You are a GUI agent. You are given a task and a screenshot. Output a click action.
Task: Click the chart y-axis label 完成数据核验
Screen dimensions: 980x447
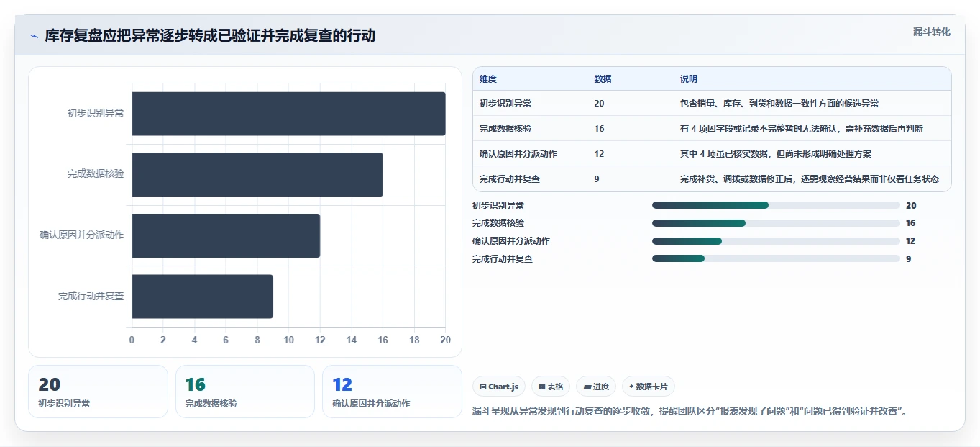pyautogui.click(x=96, y=174)
